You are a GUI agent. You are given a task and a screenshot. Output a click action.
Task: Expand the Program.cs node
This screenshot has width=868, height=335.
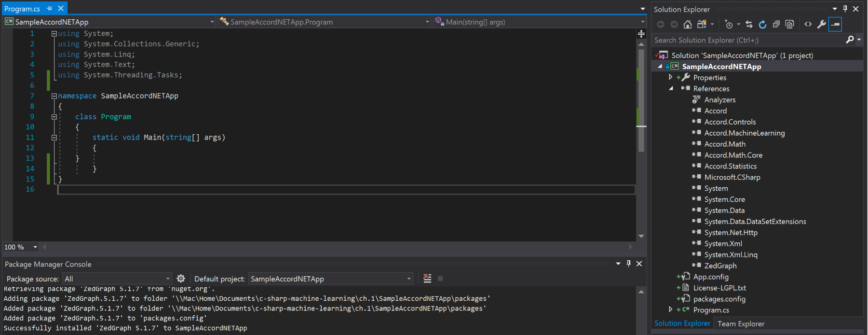[x=670, y=310]
